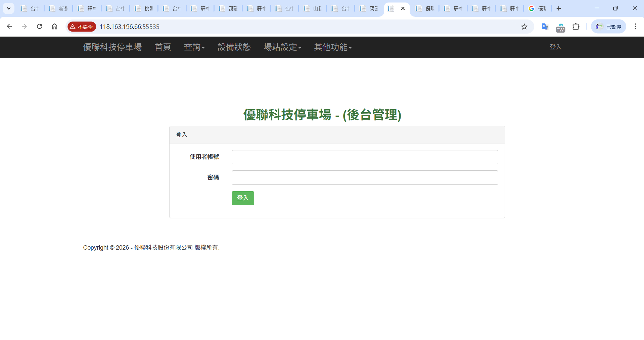Click the 登入 panel heading

[x=182, y=135]
